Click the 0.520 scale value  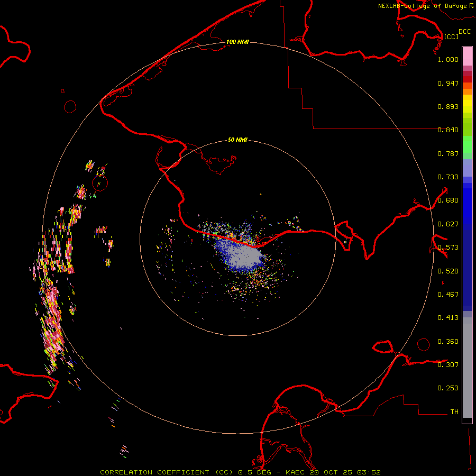(448, 271)
